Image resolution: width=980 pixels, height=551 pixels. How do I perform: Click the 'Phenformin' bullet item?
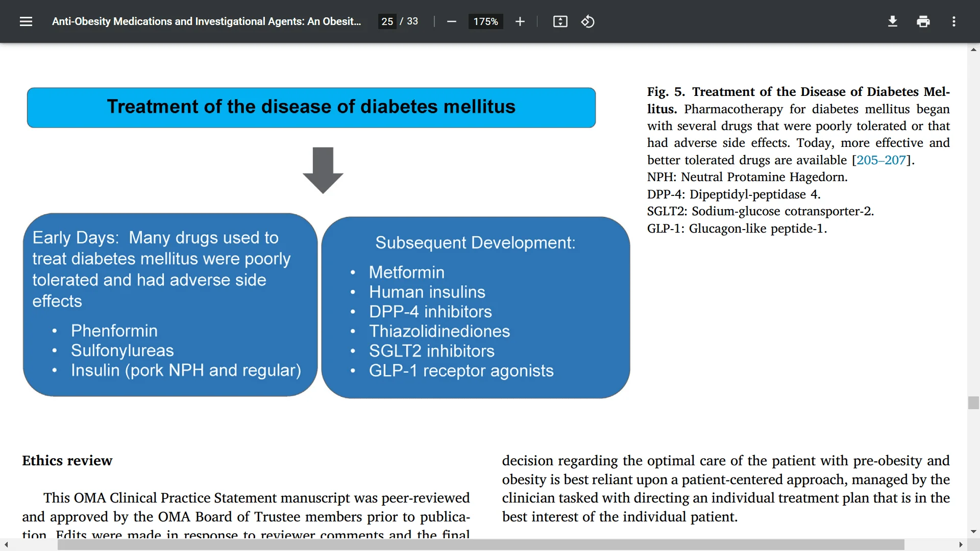[114, 331]
